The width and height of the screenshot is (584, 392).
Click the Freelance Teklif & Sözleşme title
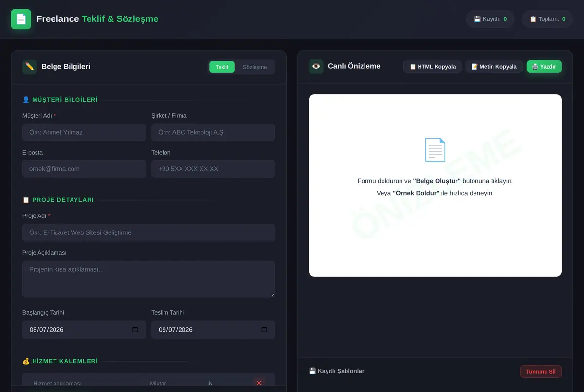click(x=97, y=19)
